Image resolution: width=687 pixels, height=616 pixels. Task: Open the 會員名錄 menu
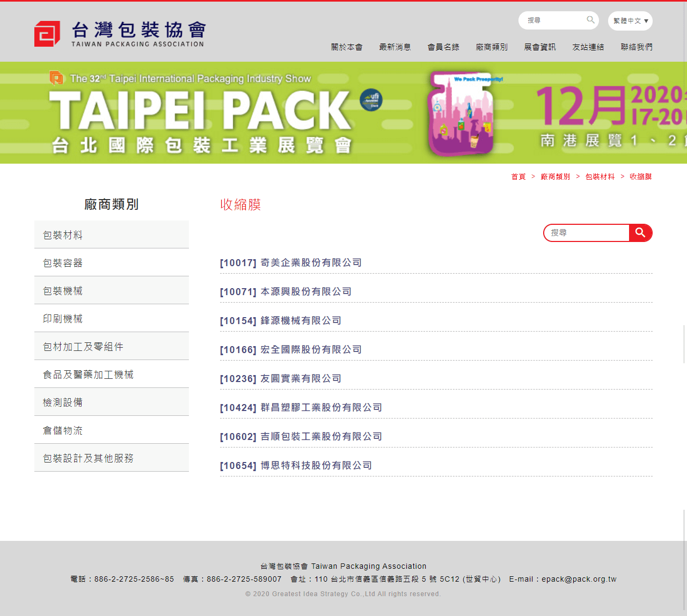coord(443,47)
